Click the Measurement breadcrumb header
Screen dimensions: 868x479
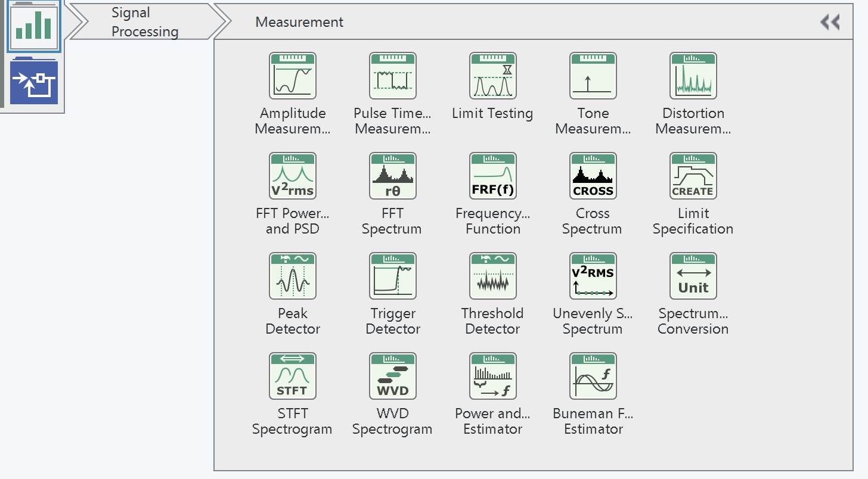[299, 22]
